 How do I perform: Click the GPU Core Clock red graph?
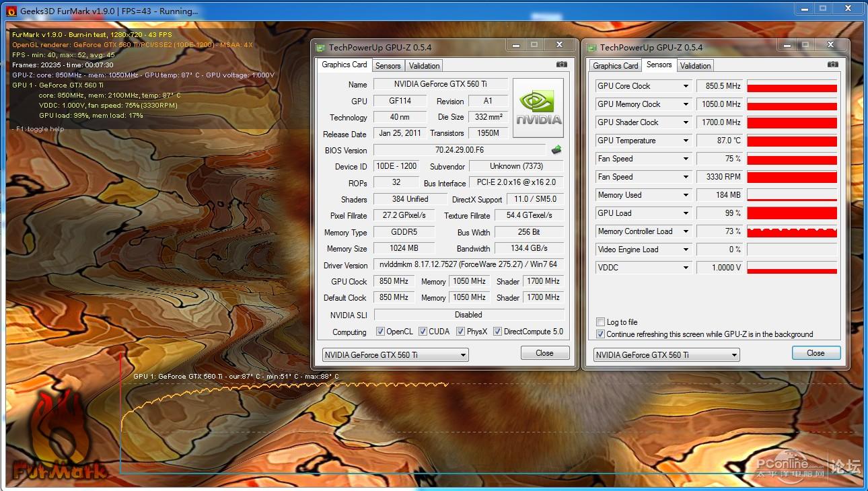[x=792, y=86]
